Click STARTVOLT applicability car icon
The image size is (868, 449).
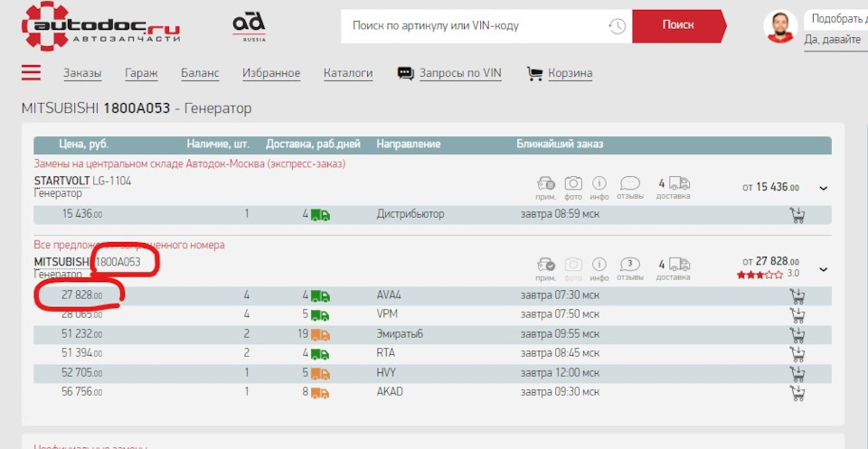(x=546, y=183)
